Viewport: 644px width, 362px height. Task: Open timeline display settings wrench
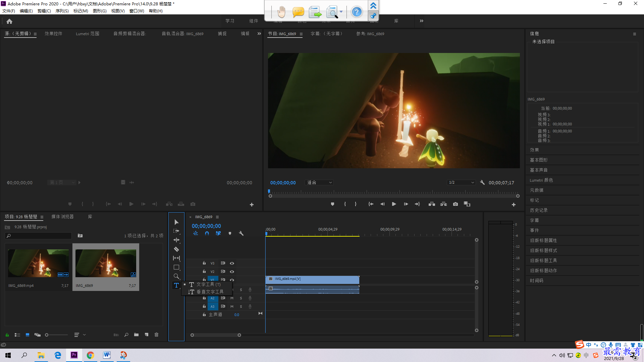(241, 233)
